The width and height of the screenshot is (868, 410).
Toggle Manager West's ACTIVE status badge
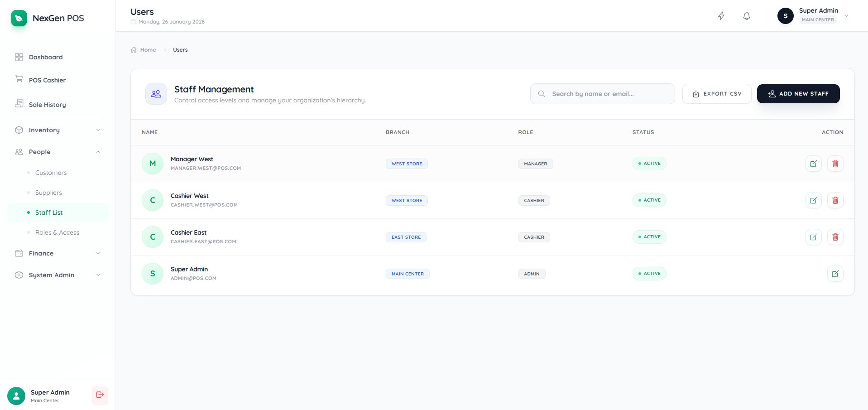point(649,164)
